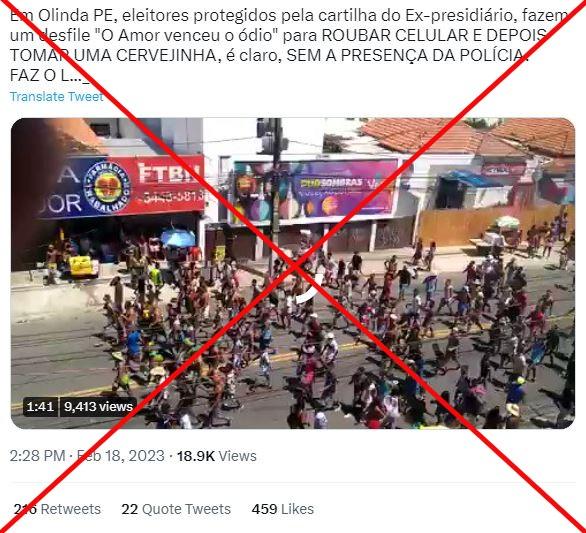Click the round Farmácia Trabalhador logo
The height and width of the screenshot is (533, 586).
[x=107, y=187]
